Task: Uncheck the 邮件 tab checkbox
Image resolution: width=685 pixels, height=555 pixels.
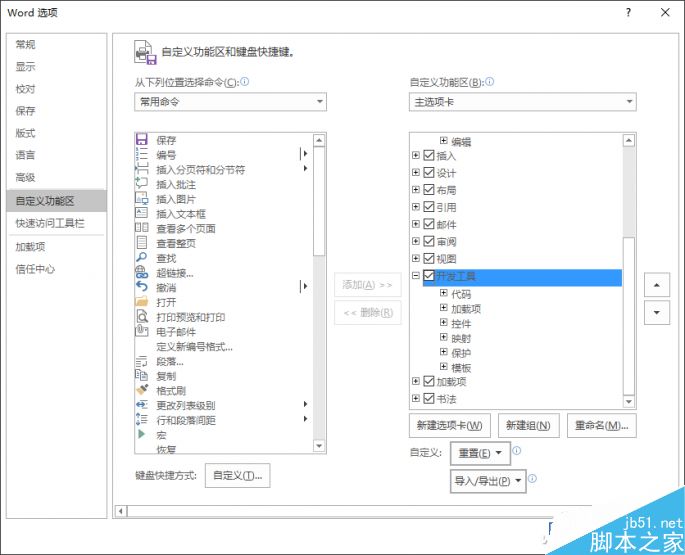Action: point(429,224)
